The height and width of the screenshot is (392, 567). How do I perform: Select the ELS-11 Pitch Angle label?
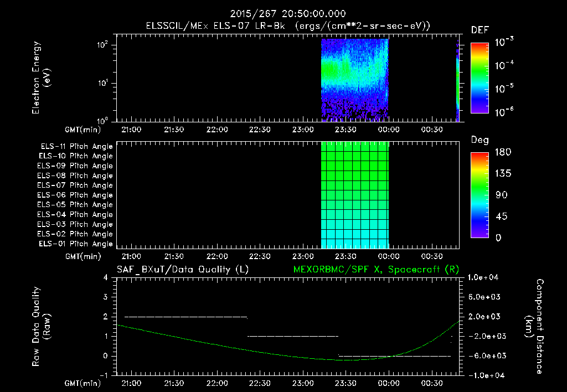pyautogui.click(x=76, y=147)
